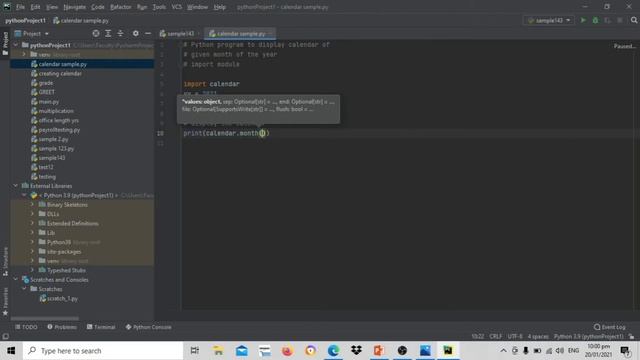Open the Terminal tool window

pos(101,327)
